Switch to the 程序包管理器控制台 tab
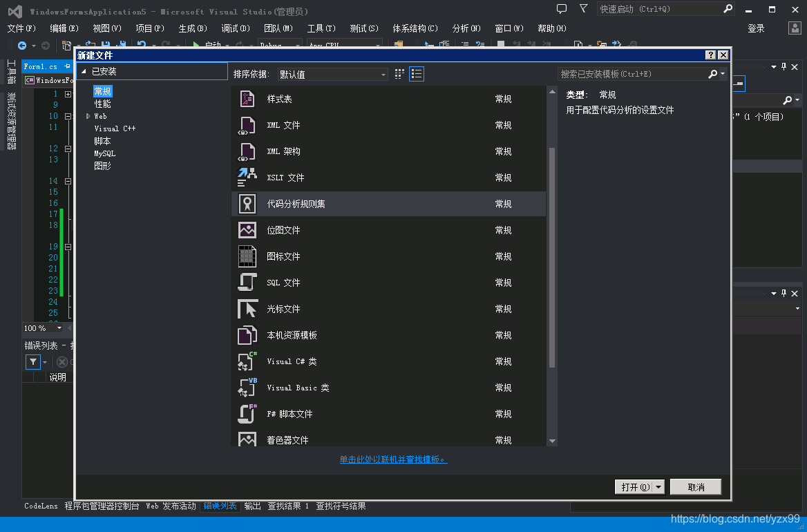The image size is (807, 532). [x=102, y=506]
